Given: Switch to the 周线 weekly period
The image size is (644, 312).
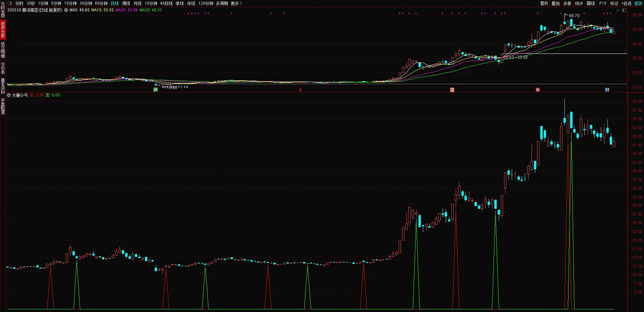Looking at the screenshot, I should [127, 3].
